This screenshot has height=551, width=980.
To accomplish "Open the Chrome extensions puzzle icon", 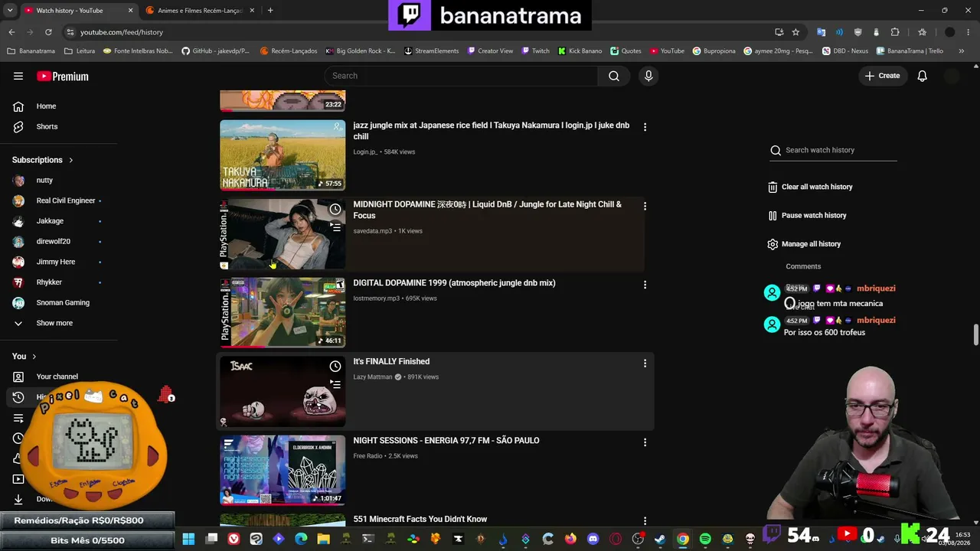I will click(x=895, y=32).
